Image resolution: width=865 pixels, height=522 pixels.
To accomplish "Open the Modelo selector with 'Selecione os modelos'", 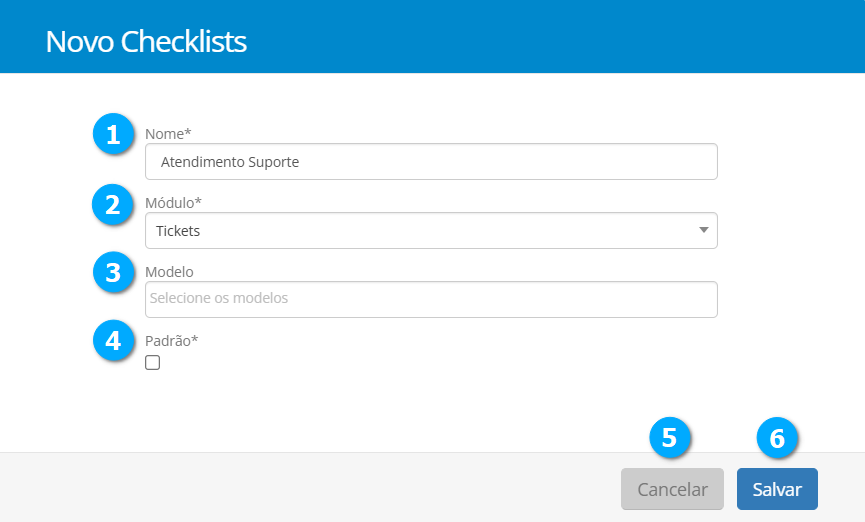I will click(430, 299).
